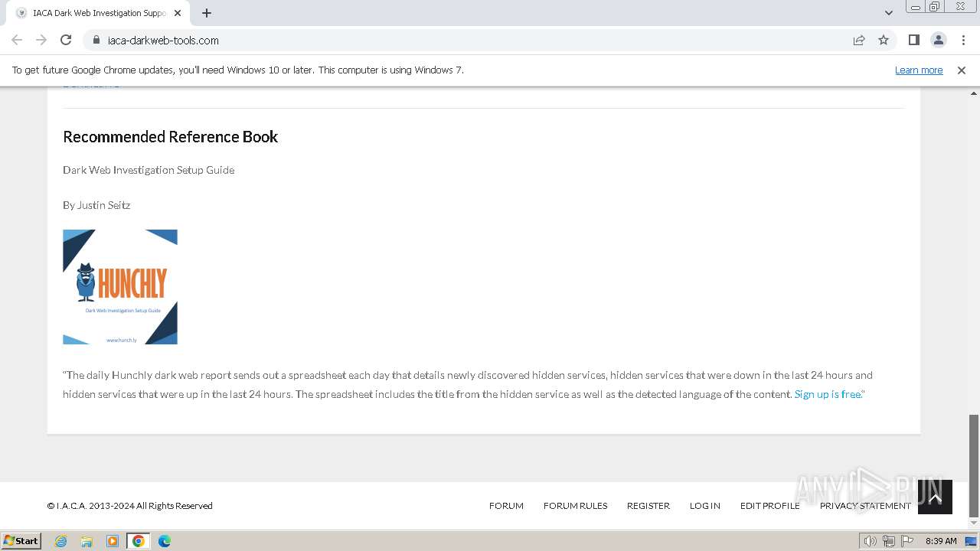Viewport: 980px width, 551px height.
Task: Click the back-to-top arrow button
Action: pos(935,497)
